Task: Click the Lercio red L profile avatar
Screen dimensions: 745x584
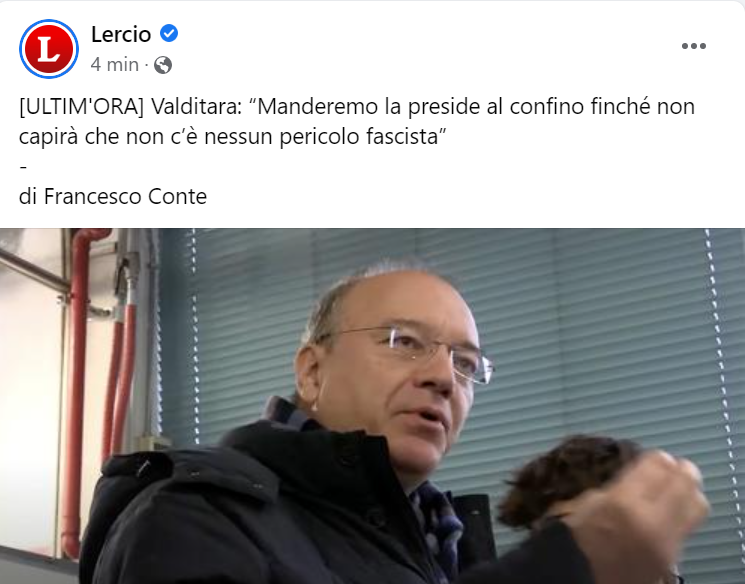Action: (x=49, y=49)
